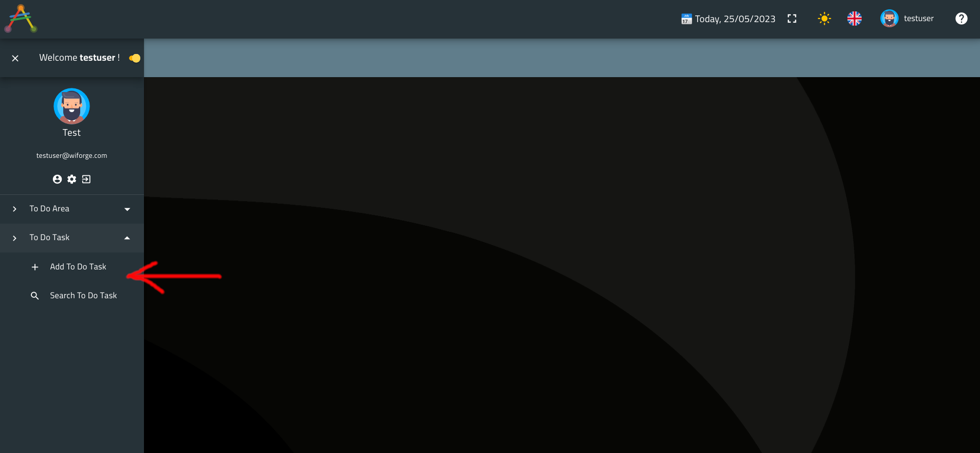The height and width of the screenshot is (453, 980).
Task: Click chevron left of To Do Area
Action: 14,209
